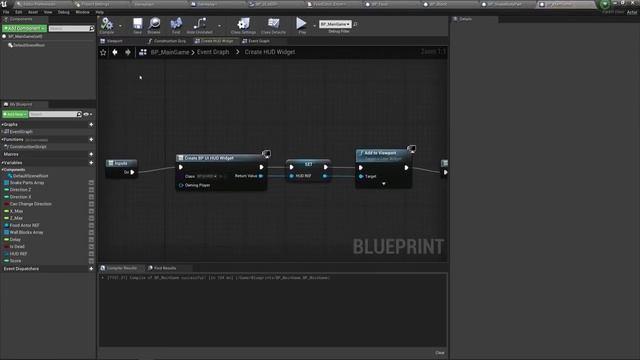Screen dimensions: 640x360
Task: Open the Add Component dropdown
Action: pos(24,29)
